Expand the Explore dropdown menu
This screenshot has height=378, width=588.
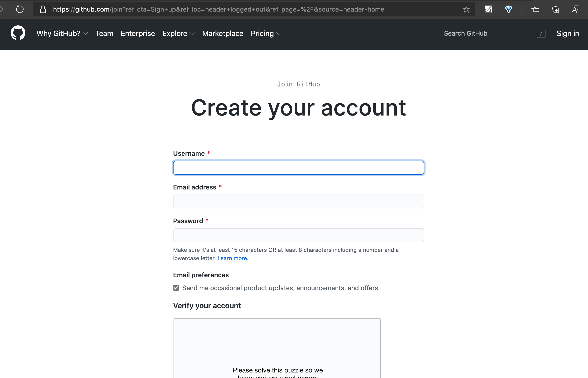(x=178, y=33)
